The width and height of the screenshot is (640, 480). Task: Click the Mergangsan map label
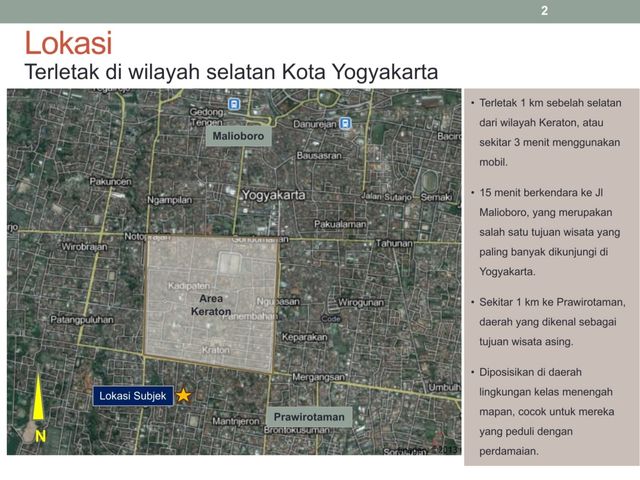click(319, 377)
